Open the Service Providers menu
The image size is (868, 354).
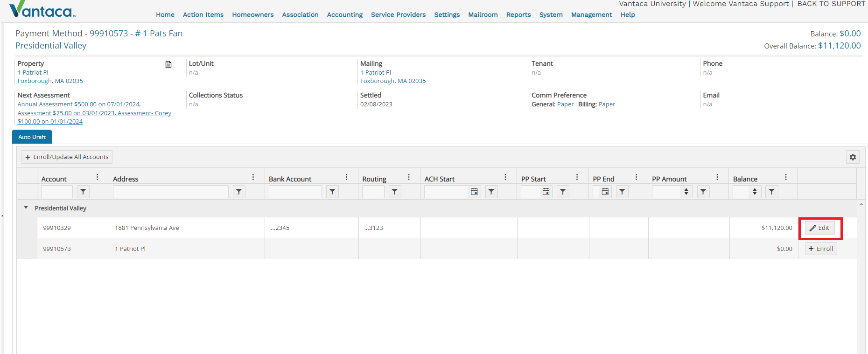[x=398, y=14]
